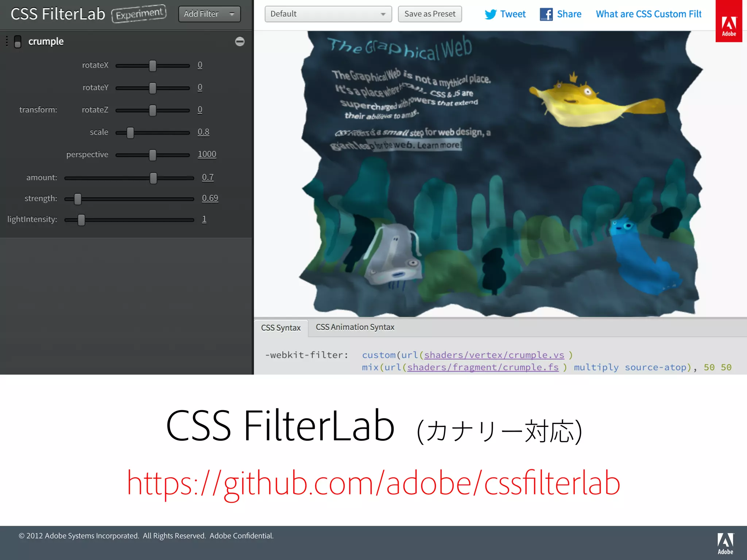Click the lightIntensity value 1
Image resolution: width=747 pixels, height=560 pixels.
coord(204,219)
